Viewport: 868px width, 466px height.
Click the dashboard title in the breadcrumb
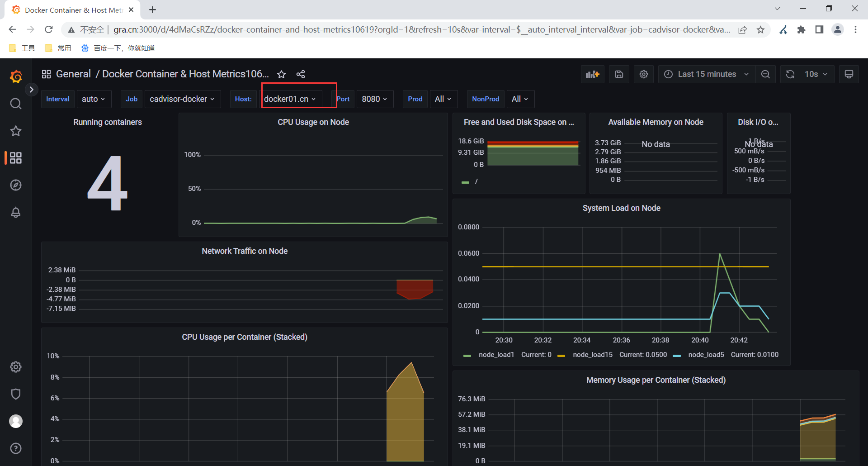pos(185,74)
